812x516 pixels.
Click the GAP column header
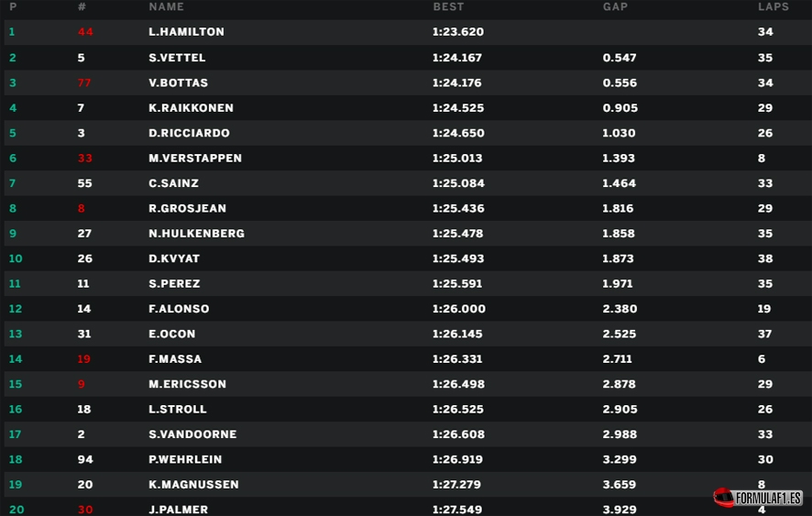point(615,6)
